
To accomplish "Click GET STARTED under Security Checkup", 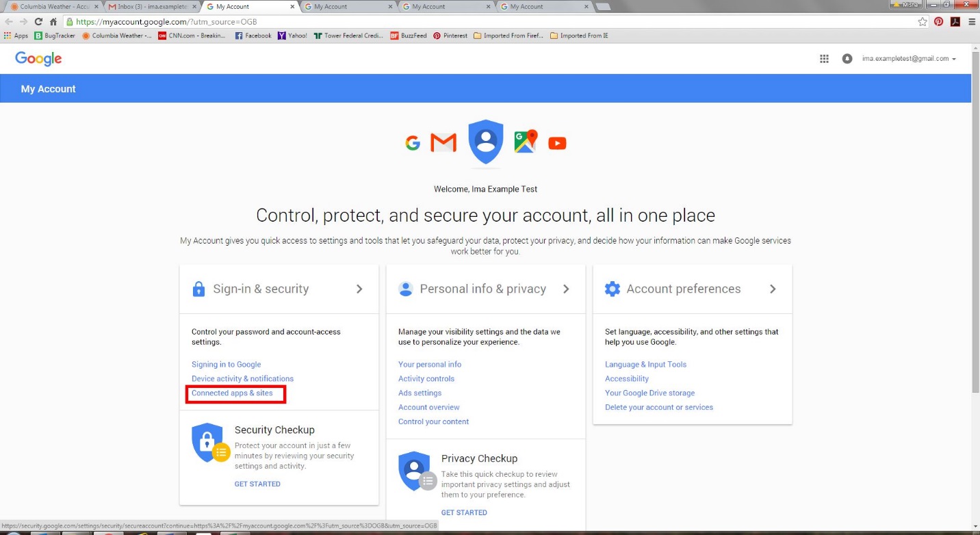I will tap(257, 484).
